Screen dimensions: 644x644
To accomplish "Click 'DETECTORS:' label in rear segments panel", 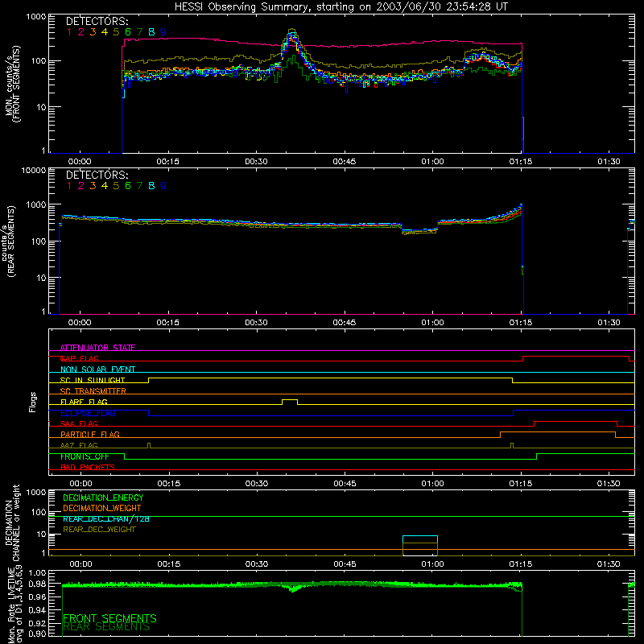I will point(97,175).
